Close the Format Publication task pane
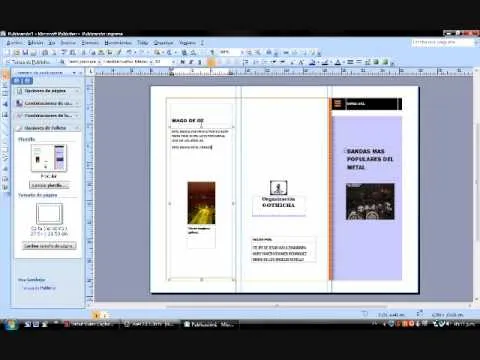This screenshot has width=480, height=360. point(80,72)
